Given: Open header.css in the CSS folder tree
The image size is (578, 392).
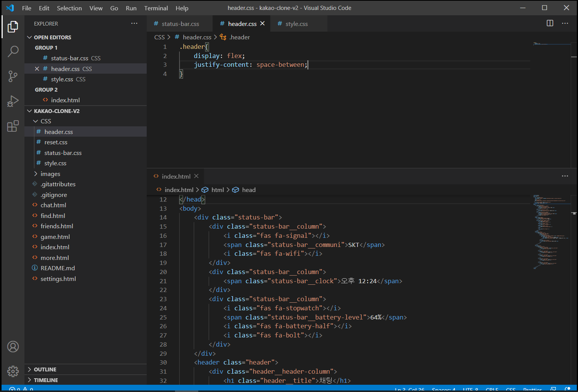Looking at the screenshot, I should point(86,132).
